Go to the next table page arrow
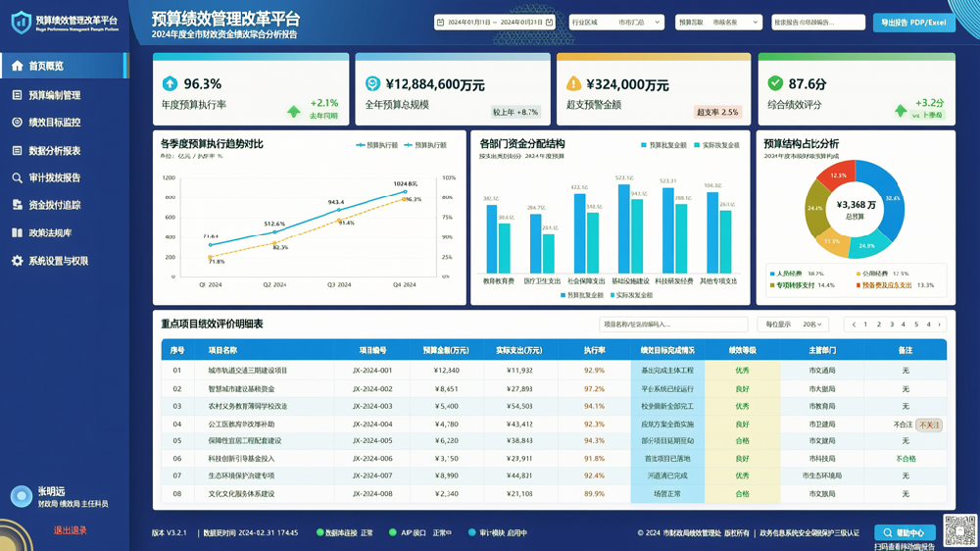Image resolution: width=980 pixels, height=551 pixels. (x=940, y=324)
